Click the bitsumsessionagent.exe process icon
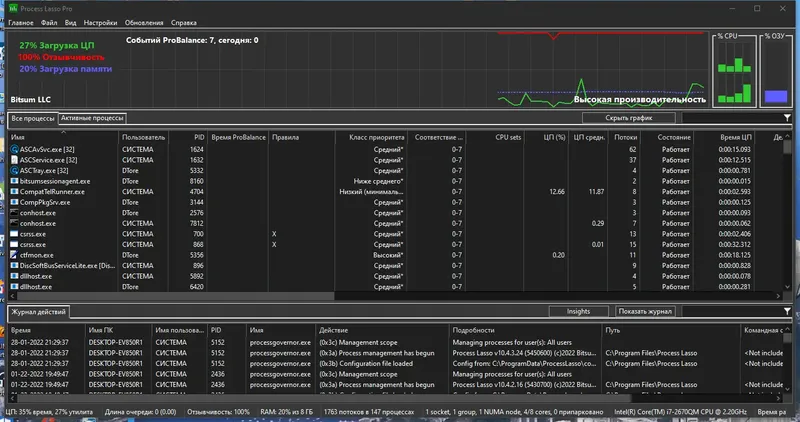 (14, 181)
